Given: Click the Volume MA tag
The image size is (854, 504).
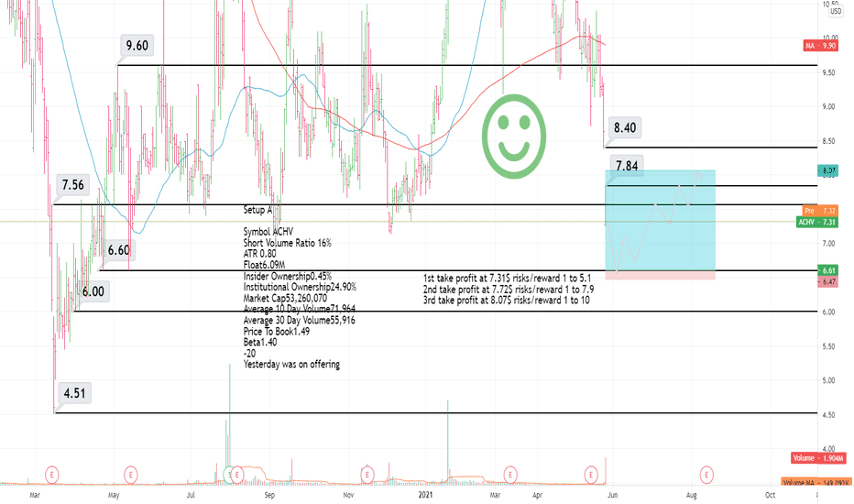Looking at the screenshot, I should click(816, 482).
